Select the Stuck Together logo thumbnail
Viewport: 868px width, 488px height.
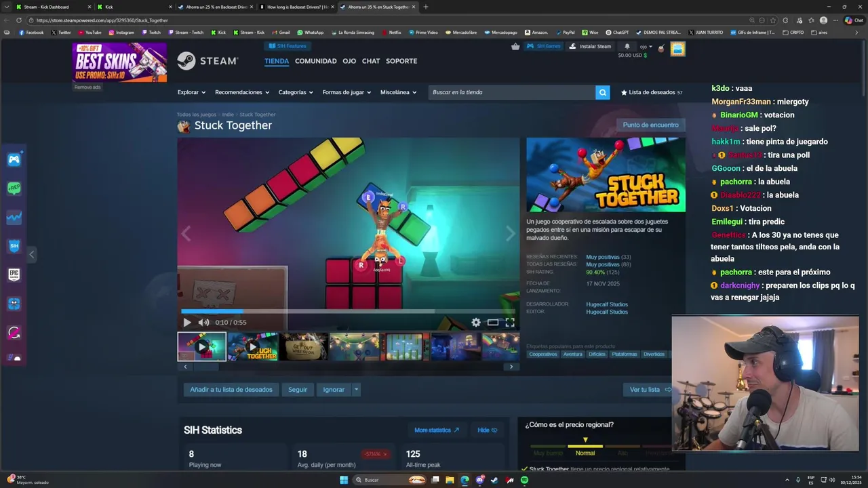click(253, 346)
